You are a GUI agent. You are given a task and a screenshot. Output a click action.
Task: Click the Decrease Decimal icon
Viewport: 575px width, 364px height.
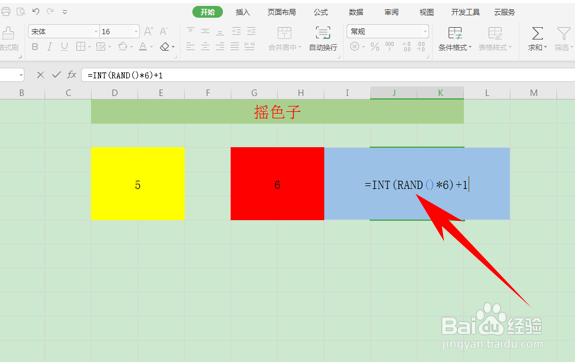point(421,47)
